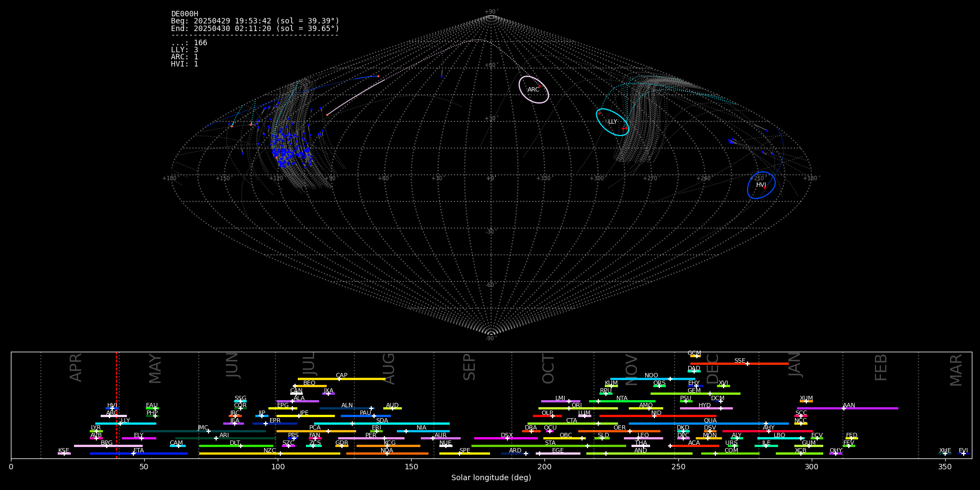Click the OCT month label in timeline
Viewport: 980px width, 490px height.
[x=549, y=369]
